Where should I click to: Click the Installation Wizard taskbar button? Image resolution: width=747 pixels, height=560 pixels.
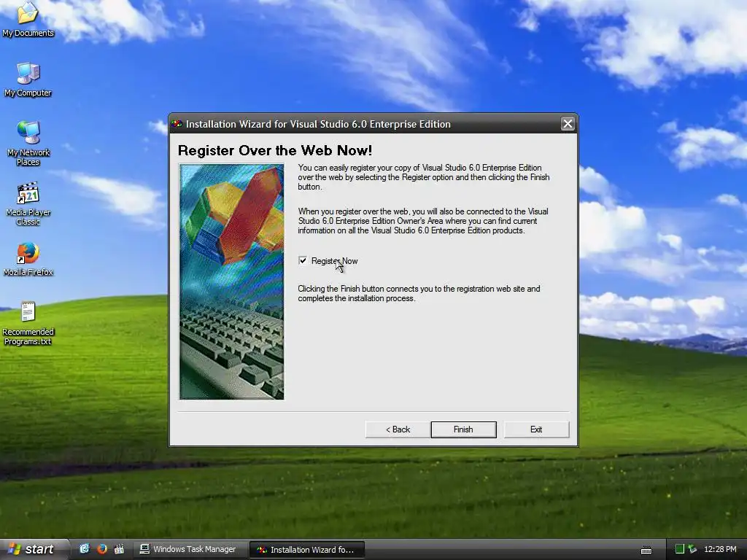click(307, 550)
